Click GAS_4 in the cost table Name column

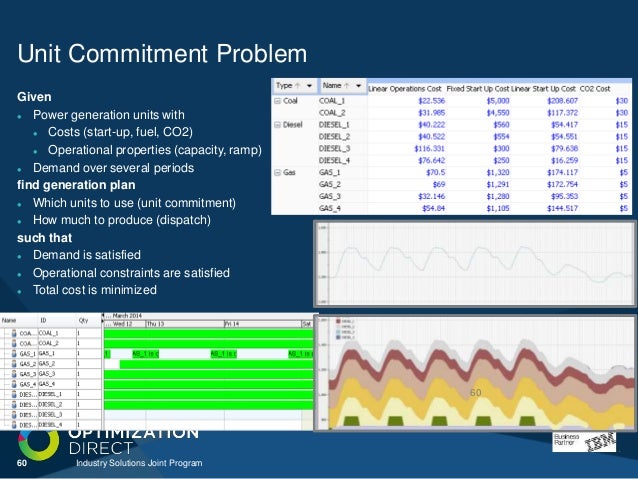tap(330, 208)
